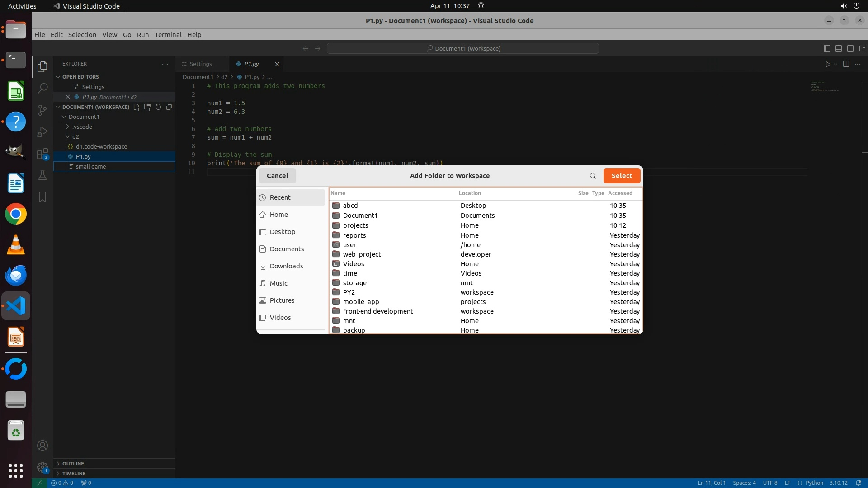868x488 pixels.
Task: Toggle the secondary side bar layout icon
Action: [x=850, y=48]
